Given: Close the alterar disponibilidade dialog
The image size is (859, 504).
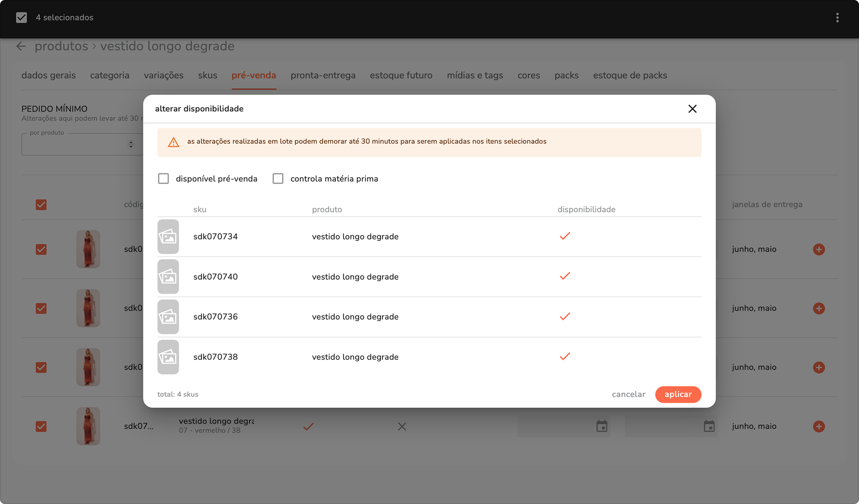Looking at the screenshot, I should (692, 109).
